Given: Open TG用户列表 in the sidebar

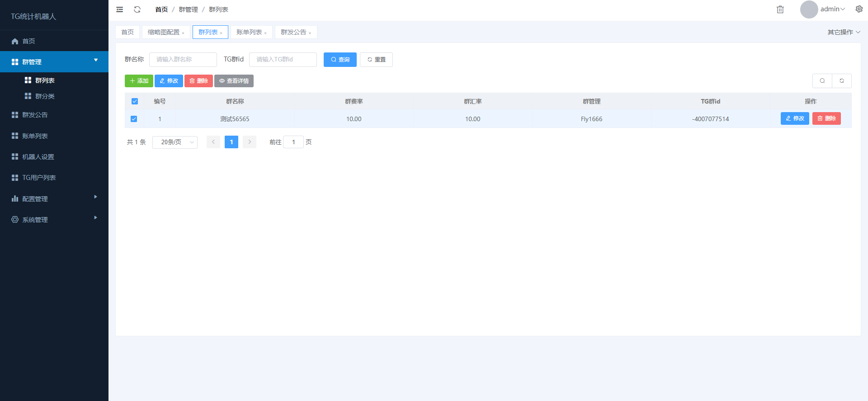Looking at the screenshot, I should click(54, 178).
